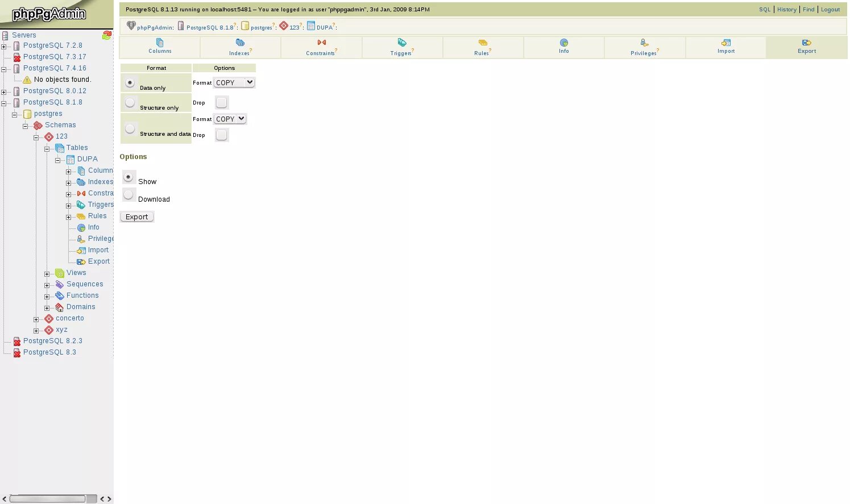Expand the xyz schema node
Screen dimensions: 850x504
(36, 331)
